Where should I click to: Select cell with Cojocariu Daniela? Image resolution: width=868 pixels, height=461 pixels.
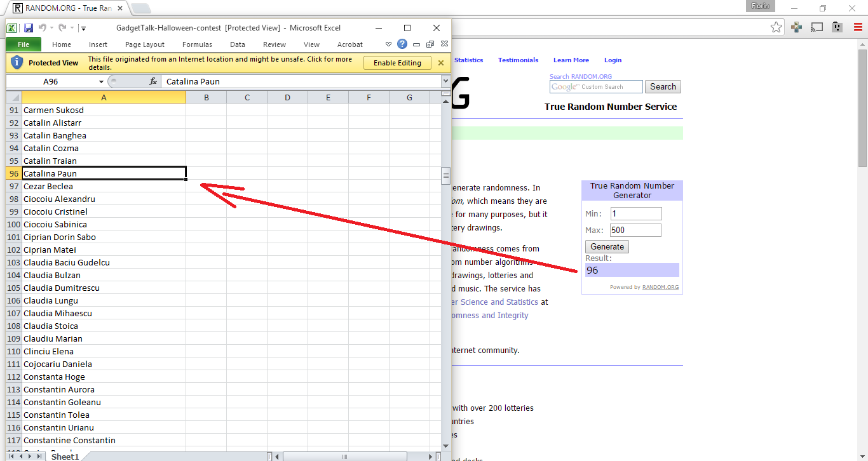click(104, 364)
